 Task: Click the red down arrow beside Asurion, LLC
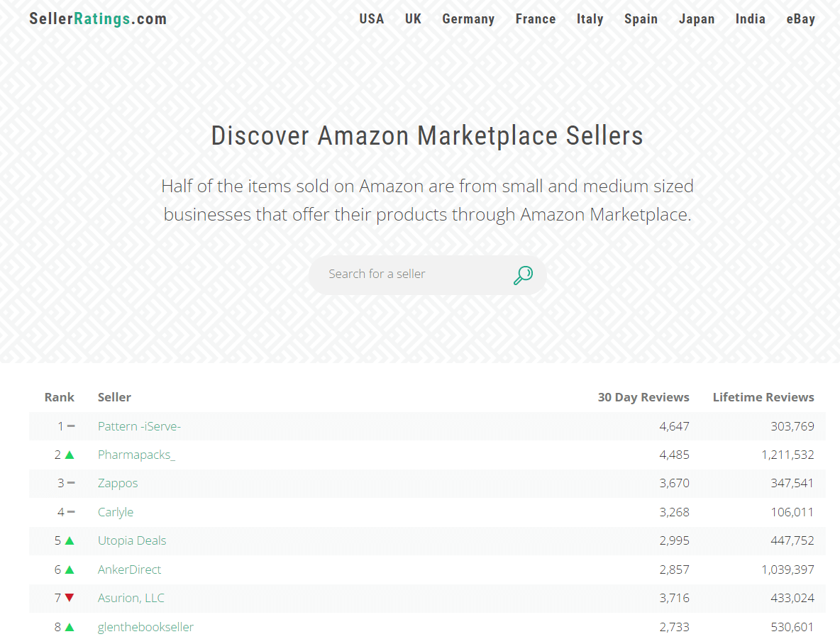(x=69, y=598)
